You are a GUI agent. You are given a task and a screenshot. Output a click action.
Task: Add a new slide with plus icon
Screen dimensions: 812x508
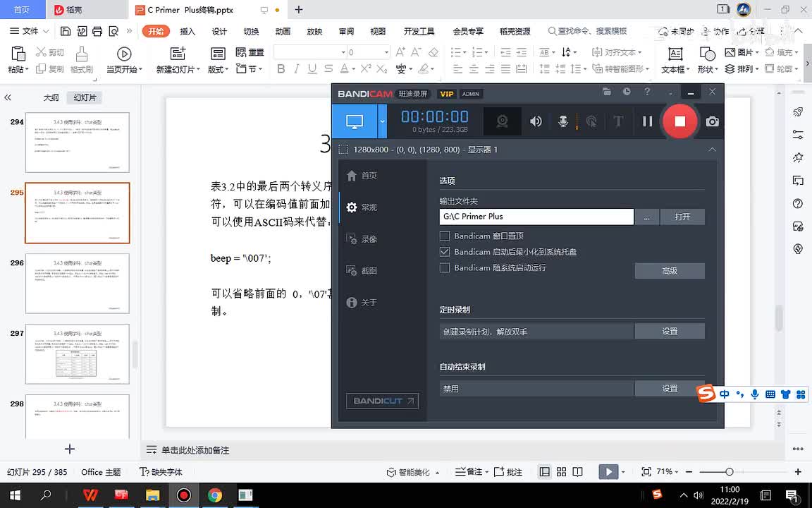tap(69, 449)
